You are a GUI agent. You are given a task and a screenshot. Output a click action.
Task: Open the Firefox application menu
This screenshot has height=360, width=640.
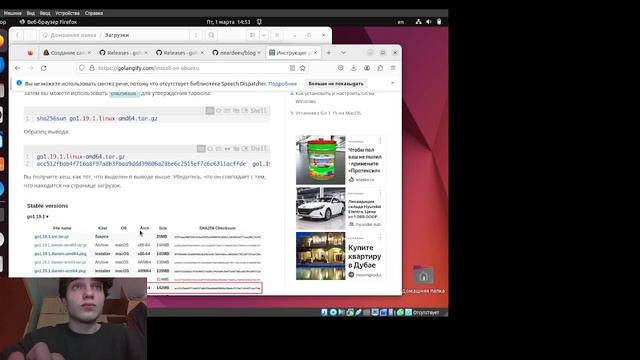393,68
